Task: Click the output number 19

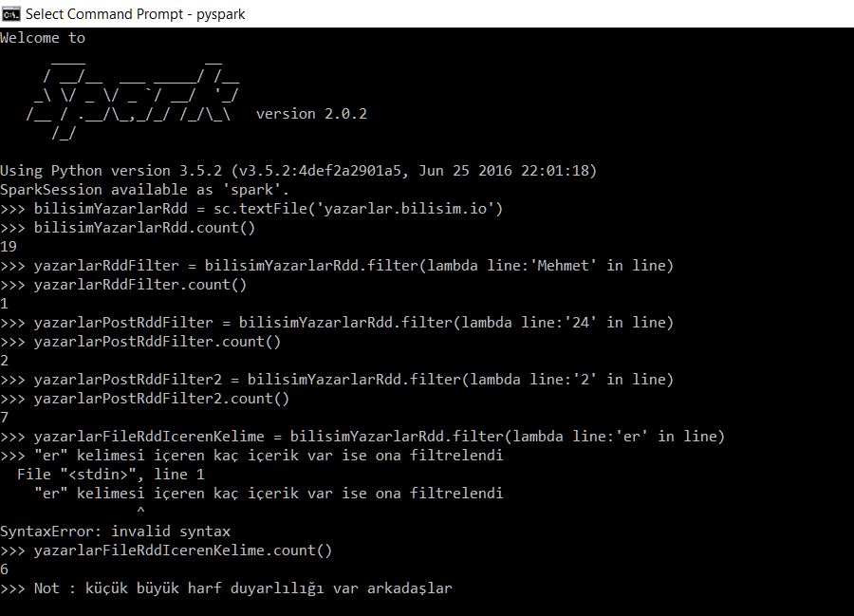Action: 9,247
